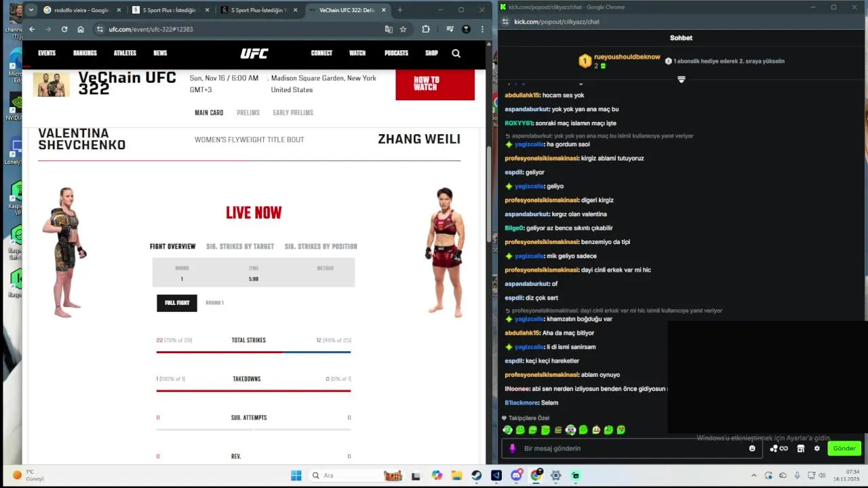This screenshot has height=488, width=868.
Task: Bookmark this page with star icon
Action: click(403, 29)
